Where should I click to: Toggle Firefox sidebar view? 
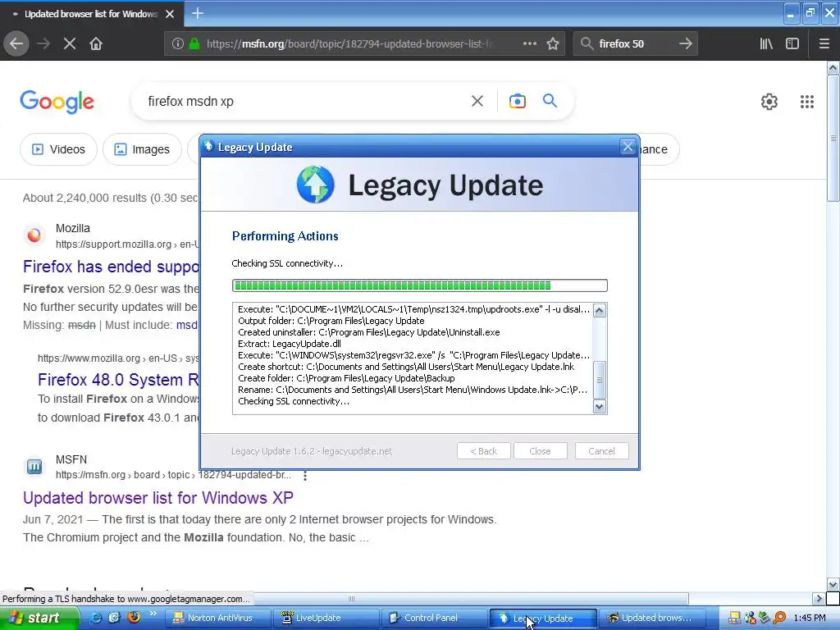(792, 43)
